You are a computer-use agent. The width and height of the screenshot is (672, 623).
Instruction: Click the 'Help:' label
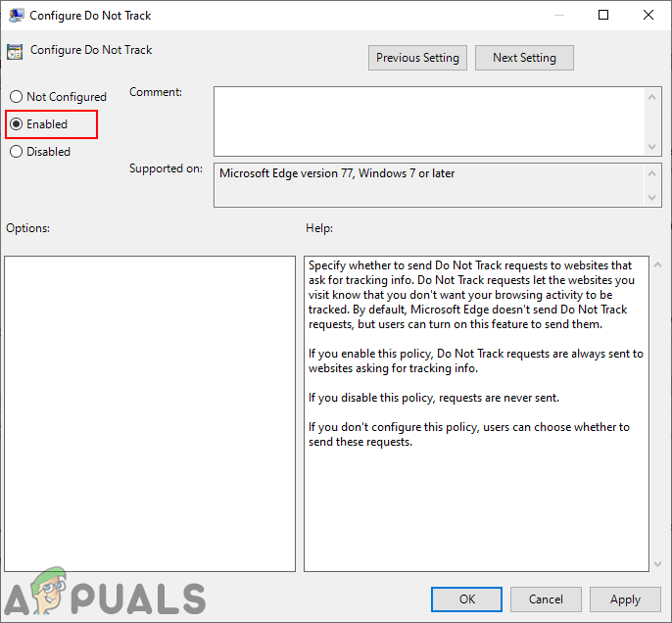click(x=319, y=228)
